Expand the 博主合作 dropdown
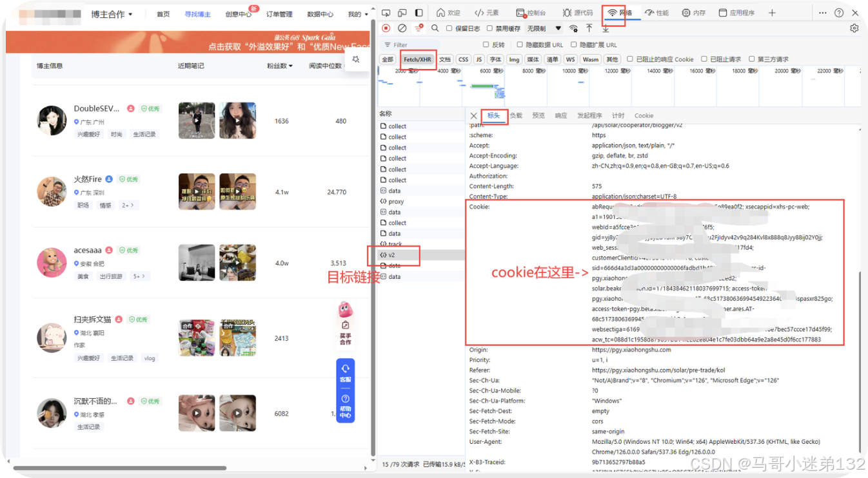 tap(112, 14)
